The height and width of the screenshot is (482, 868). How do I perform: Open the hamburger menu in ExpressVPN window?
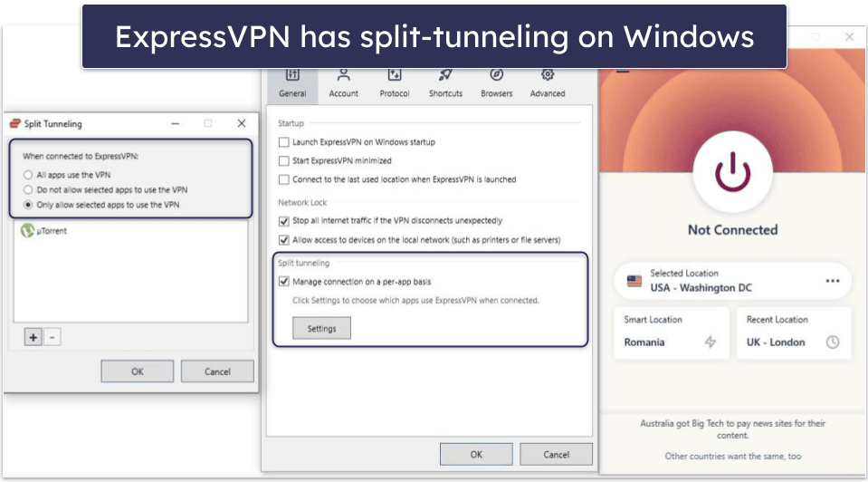[x=623, y=72]
